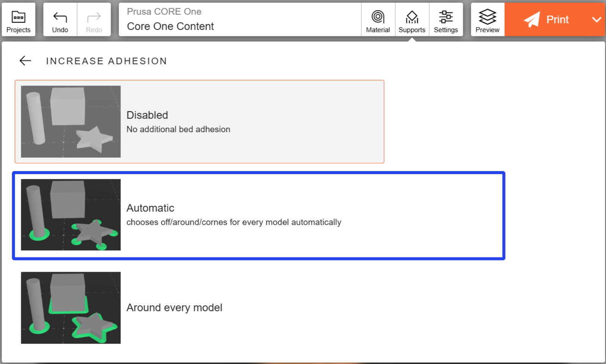Open the Settings sliders panel
The image size is (606, 364).
pyautogui.click(x=446, y=20)
